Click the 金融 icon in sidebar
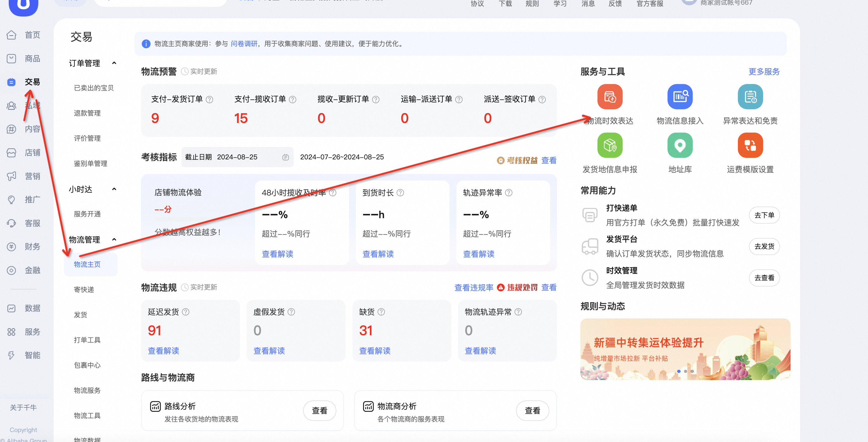 [x=12, y=270]
